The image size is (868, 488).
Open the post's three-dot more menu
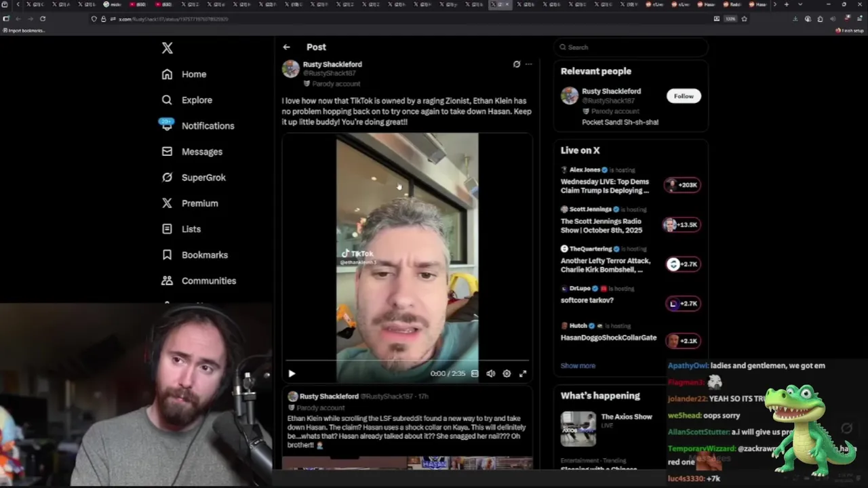529,64
